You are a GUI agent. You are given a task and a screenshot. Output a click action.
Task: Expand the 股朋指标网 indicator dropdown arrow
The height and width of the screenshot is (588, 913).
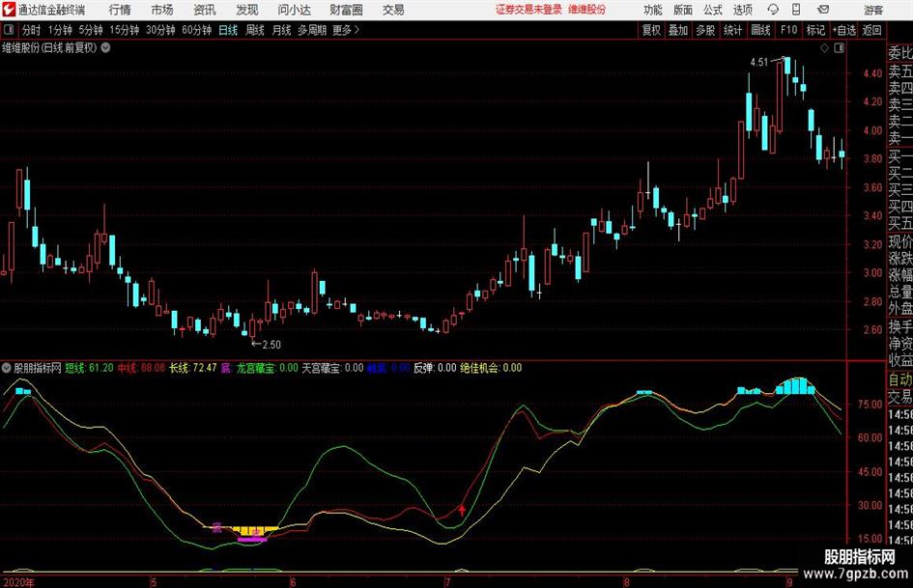pyautogui.click(x=7, y=368)
